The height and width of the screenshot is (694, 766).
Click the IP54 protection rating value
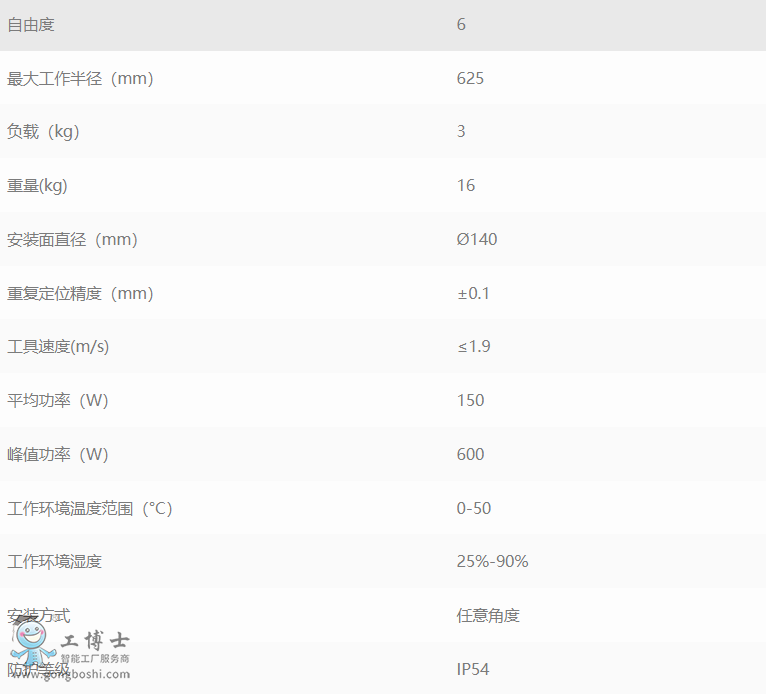(x=473, y=669)
